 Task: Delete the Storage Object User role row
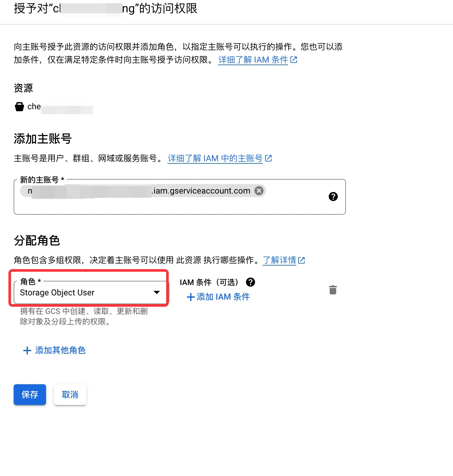point(333,290)
